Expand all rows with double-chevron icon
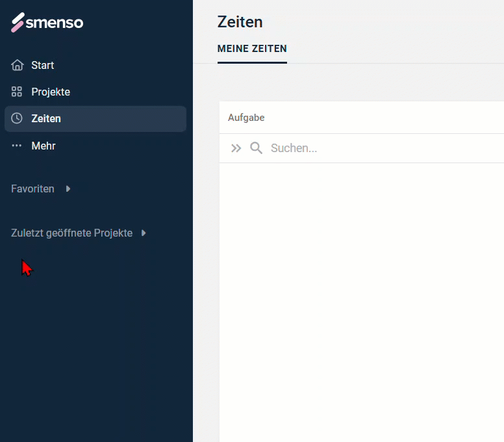This screenshot has height=442, width=504. pos(236,148)
